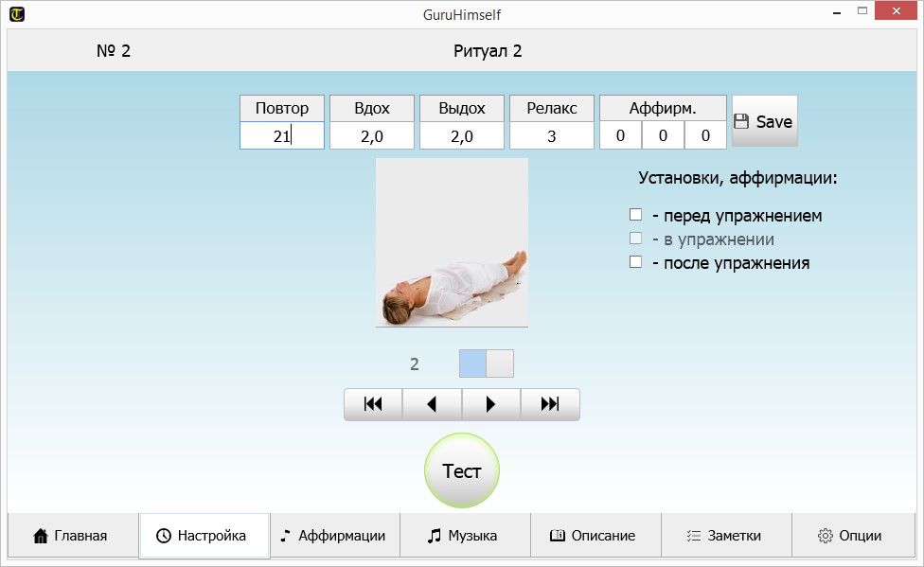Go to previous exercise arrow
924x567 pixels.
432,404
